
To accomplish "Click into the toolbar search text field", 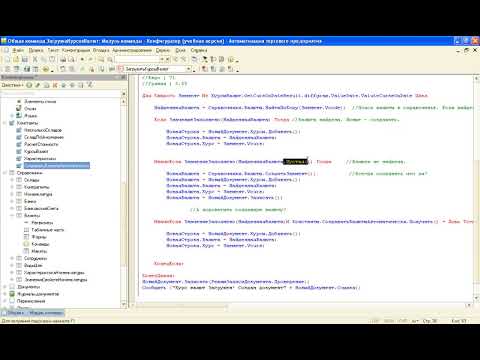I will click(137, 59).
